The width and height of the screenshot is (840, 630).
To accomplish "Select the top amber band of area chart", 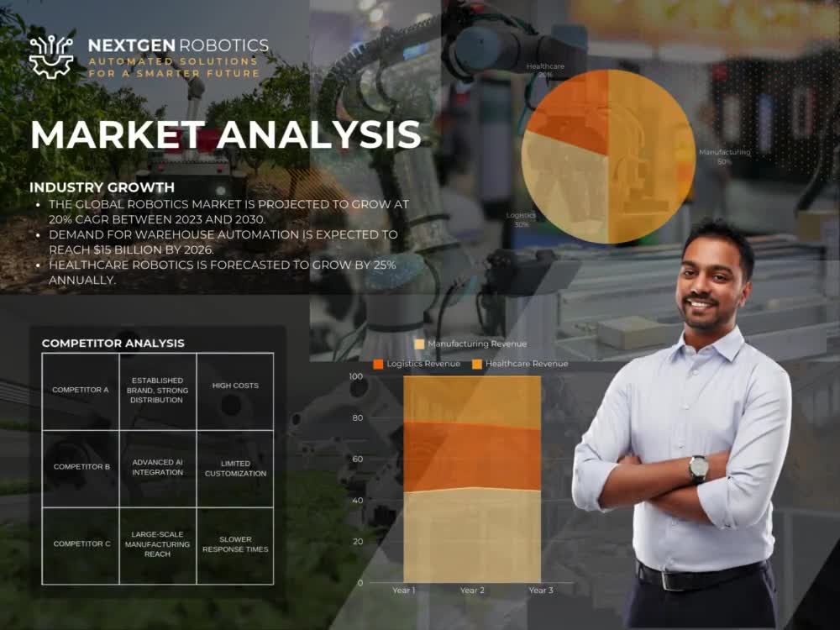I will (x=472, y=400).
